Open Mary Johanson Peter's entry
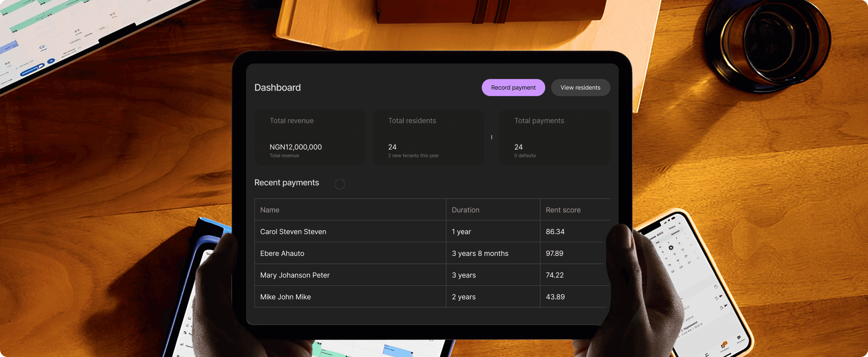The width and height of the screenshot is (868, 357). coord(295,275)
